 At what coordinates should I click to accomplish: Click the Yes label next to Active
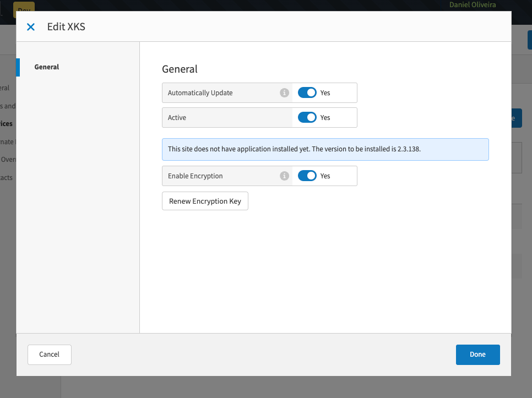(x=325, y=117)
